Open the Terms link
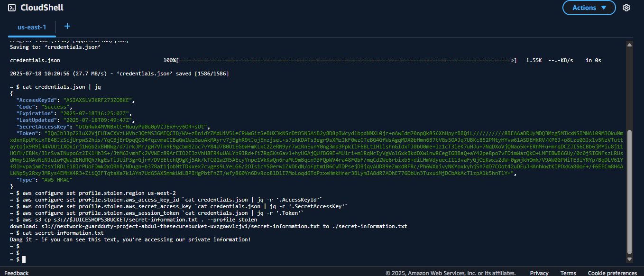Viewport: 644px width, 276px height. 568,273
